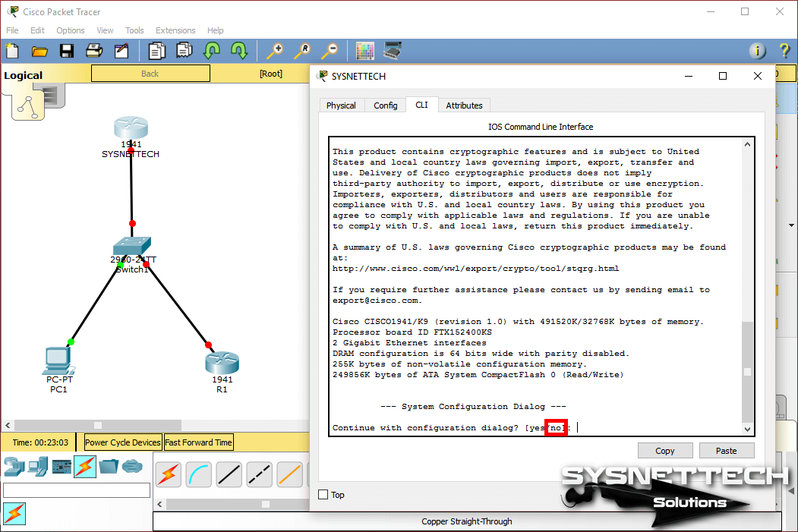798x532 pixels.
Task: Switch to the Config tab
Action: (x=386, y=105)
